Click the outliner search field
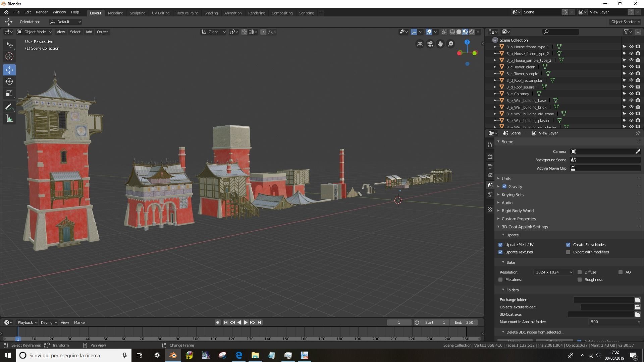This screenshot has height=362, width=644. click(x=560, y=32)
